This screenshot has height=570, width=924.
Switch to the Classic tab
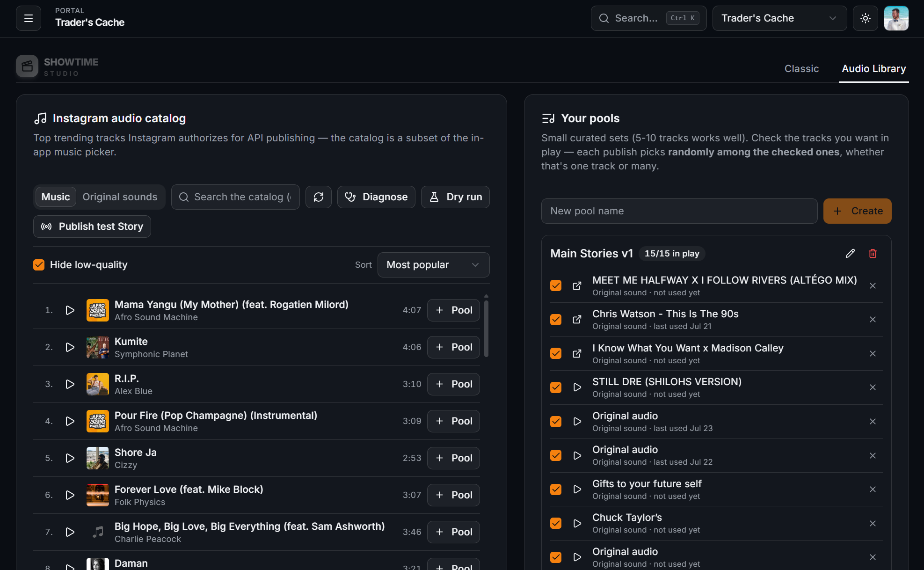point(801,69)
